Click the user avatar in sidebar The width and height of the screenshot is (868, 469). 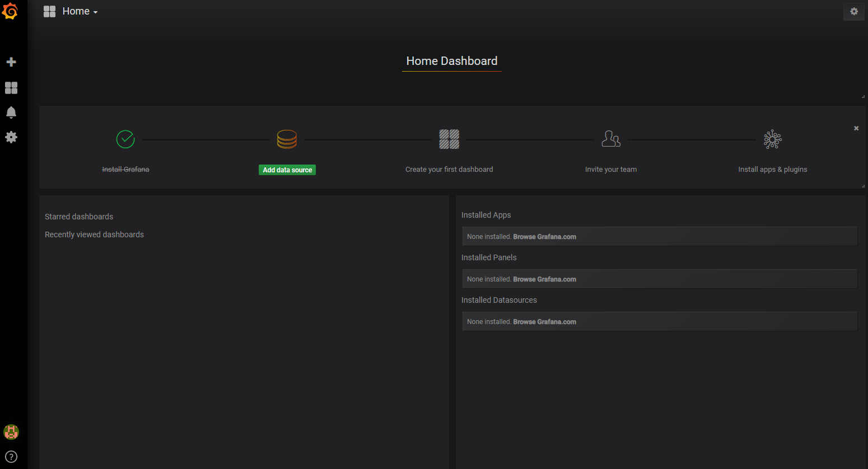pyautogui.click(x=11, y=432)
